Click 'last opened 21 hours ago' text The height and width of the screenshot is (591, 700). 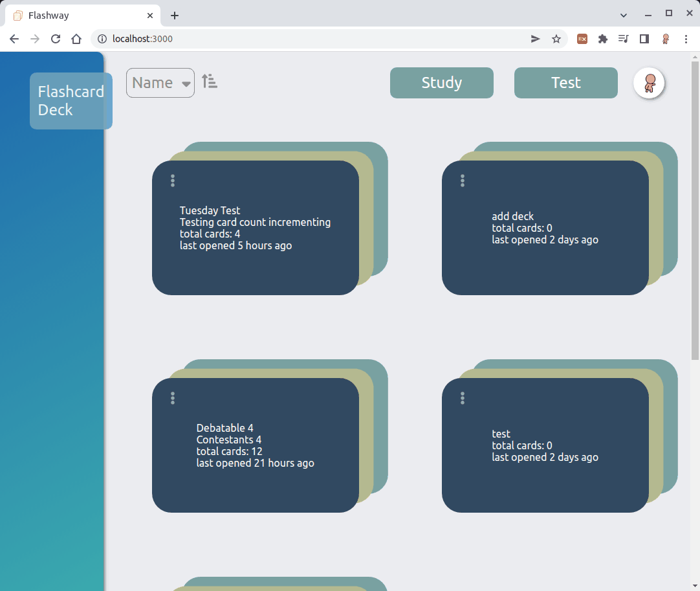256,463
